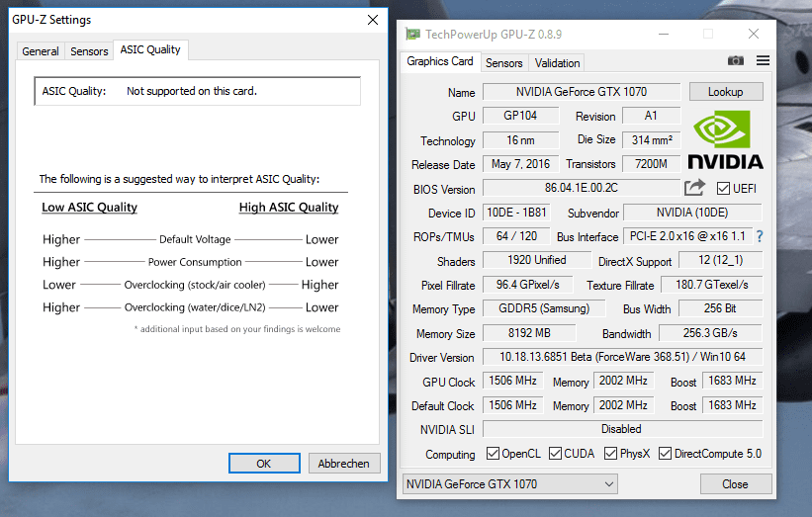Click the BIOS export share icon
Screen dimensions: 812x517
pyautogui.click(x=694, y=188)
